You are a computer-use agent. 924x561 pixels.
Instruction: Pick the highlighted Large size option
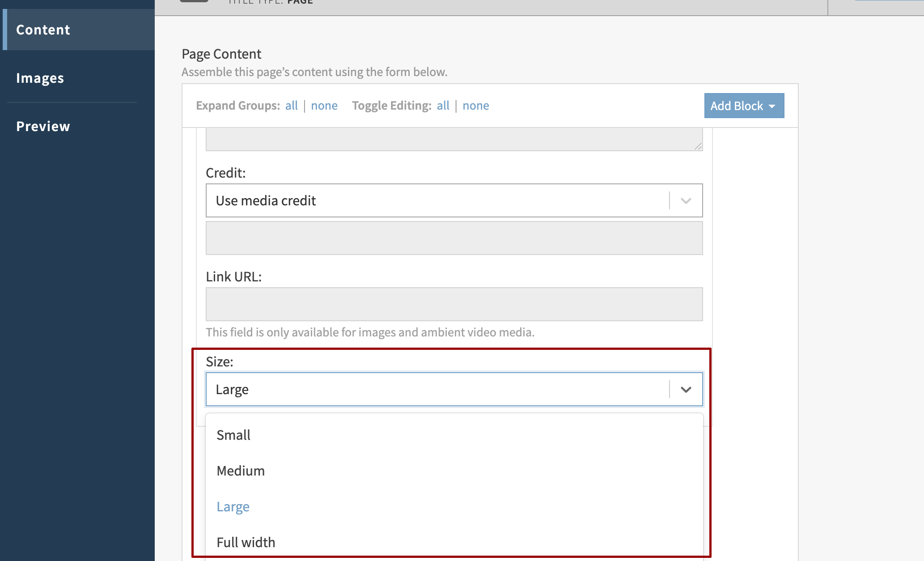pyautogui.click(x=233, y=507)
